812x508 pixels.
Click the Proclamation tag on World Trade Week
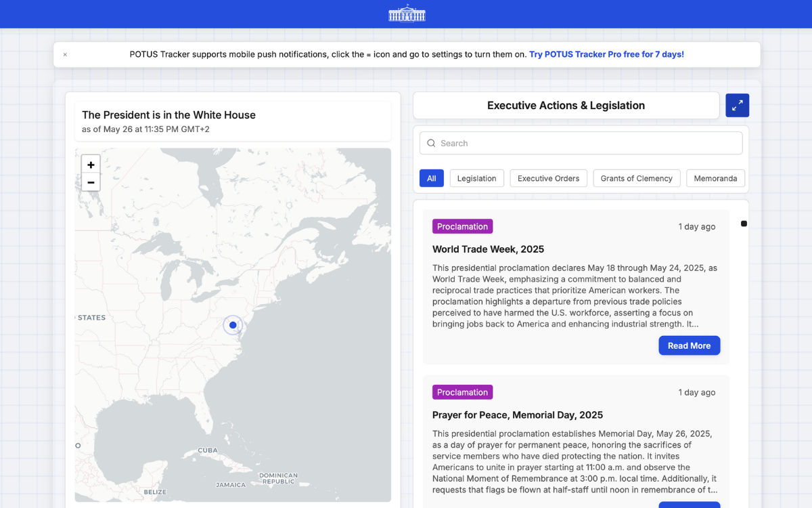(463, 226)
